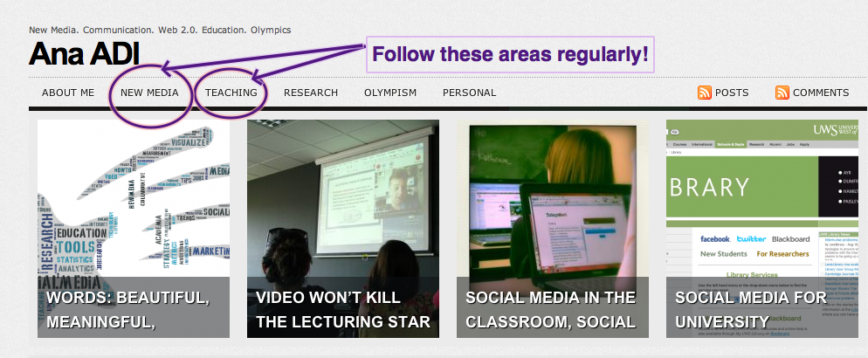This screenshot has height=358, width=868.
Task: Open the Comments feed text link
Action: tap(820, 93)
